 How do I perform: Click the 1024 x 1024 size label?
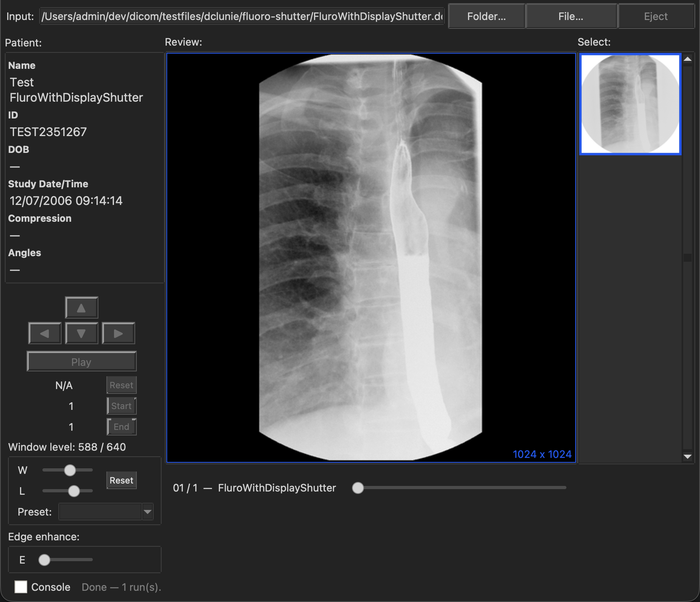point(542,454)
